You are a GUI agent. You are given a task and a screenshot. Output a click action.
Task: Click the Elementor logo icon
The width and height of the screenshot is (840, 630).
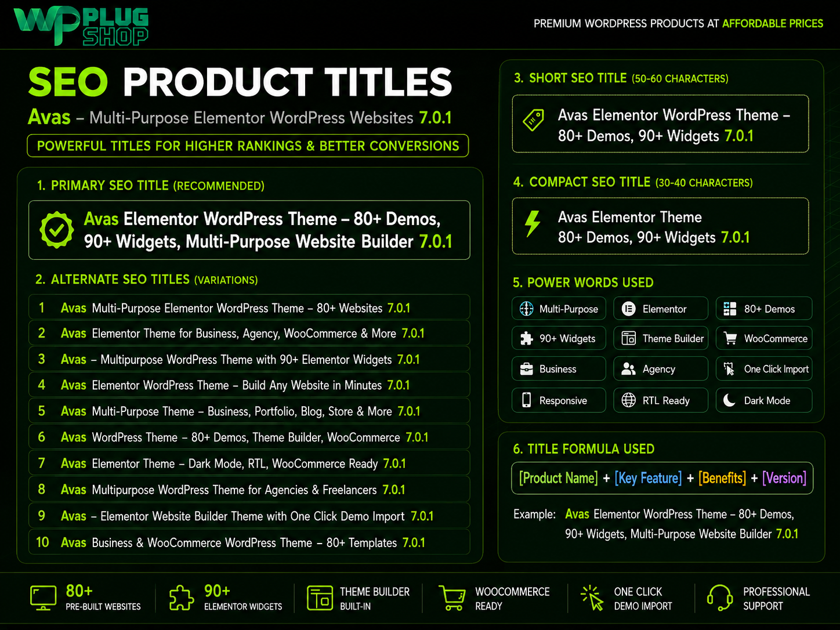point(628,309)
